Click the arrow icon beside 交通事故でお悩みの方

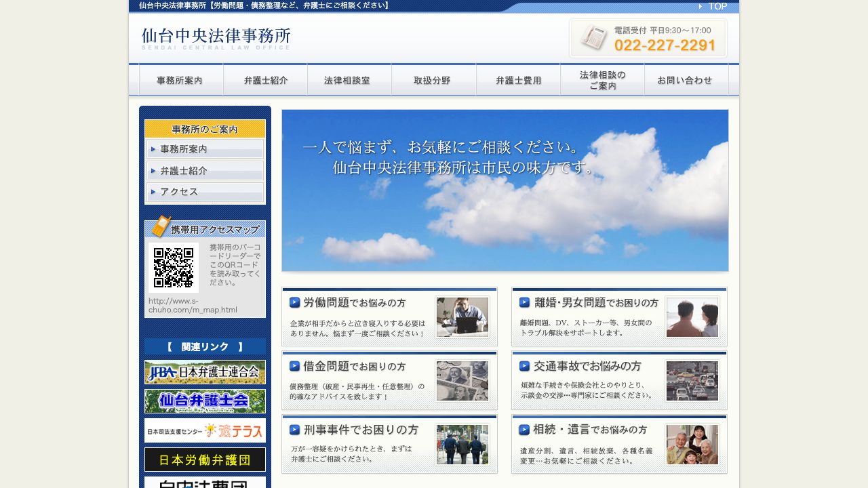pos(524,366)
